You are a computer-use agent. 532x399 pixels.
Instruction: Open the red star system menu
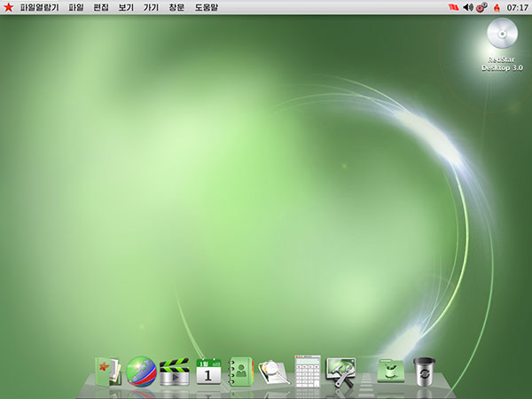pyautogui.click(x=8, y=7)
